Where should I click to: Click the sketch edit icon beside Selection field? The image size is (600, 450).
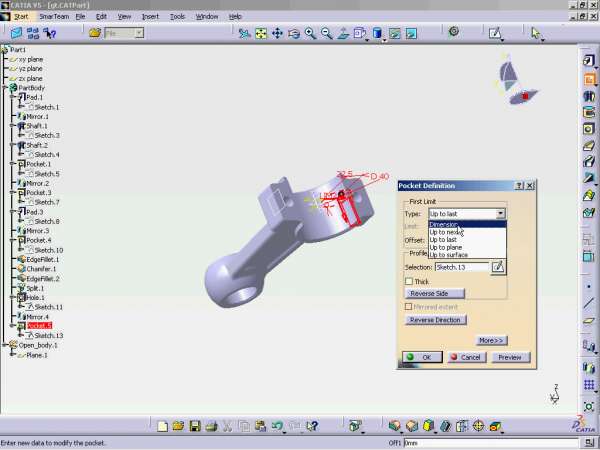coord(498,267)
